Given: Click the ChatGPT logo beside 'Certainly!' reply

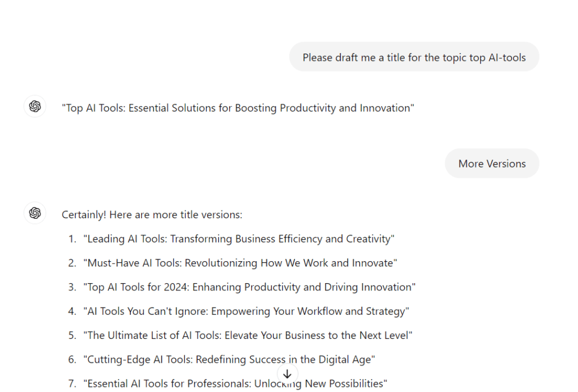Looking at the screenshot, I should coord(35,213).
